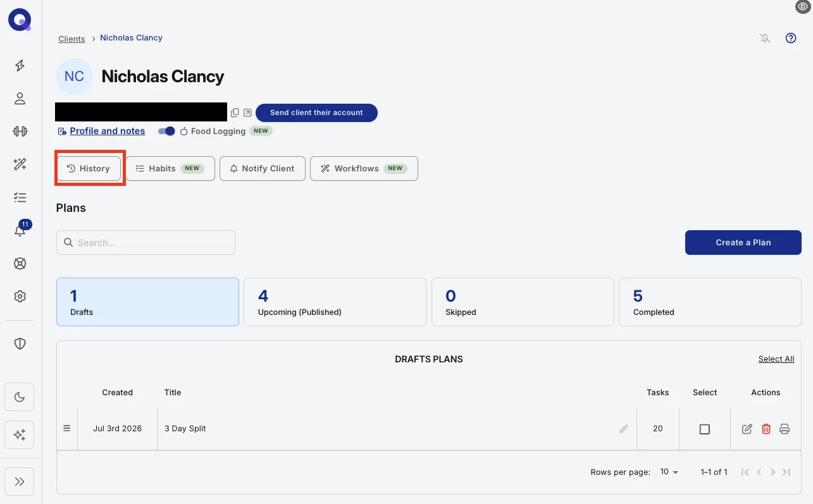Click the eye icon in top corner
The height and width of the screenshot is (504, 813).
(803, 6)
